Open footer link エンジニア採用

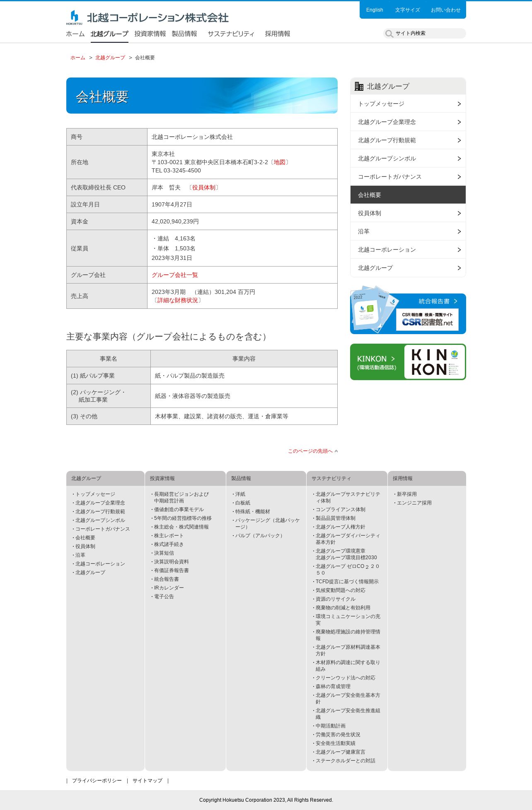coord(414,503)
